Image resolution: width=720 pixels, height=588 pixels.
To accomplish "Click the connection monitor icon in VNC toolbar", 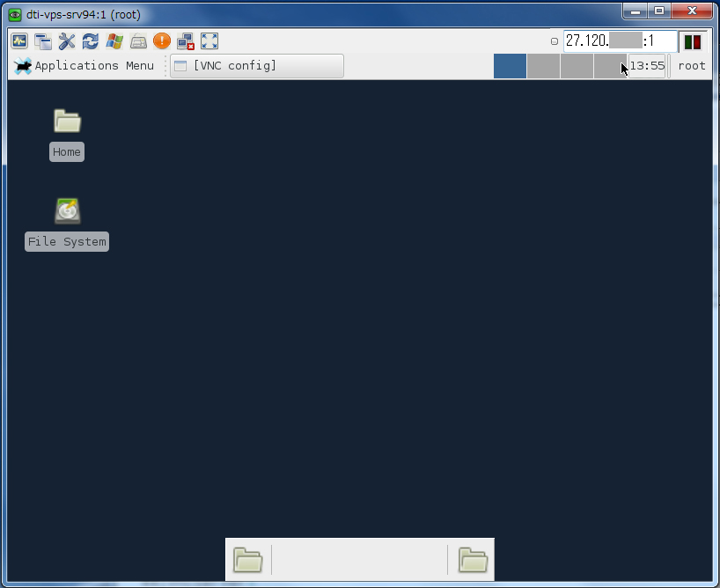I will pos(19,41).
